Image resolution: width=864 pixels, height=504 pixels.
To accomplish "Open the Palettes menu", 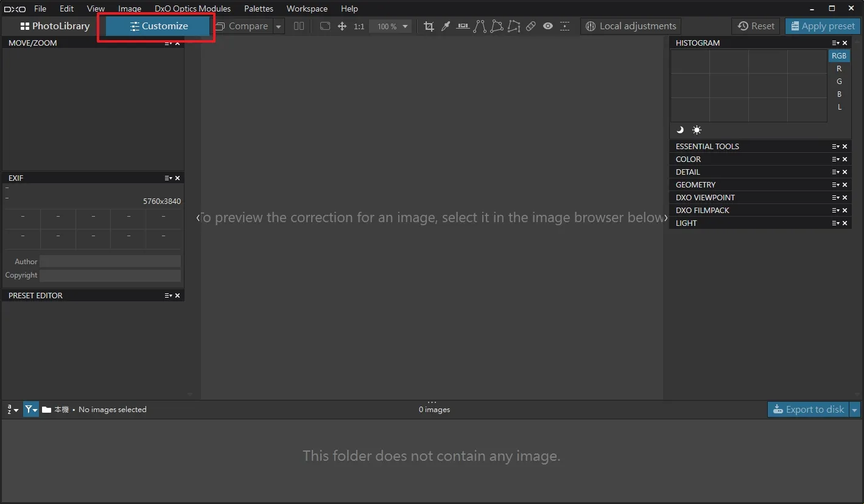I will coord(259,9).
